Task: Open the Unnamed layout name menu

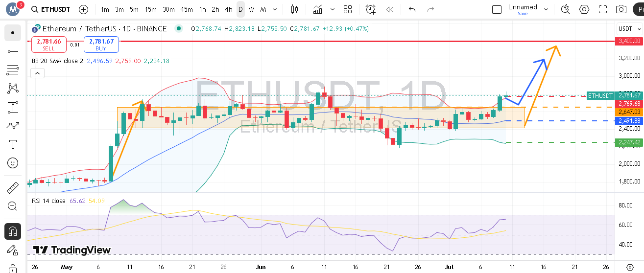Action: click(523, 7)
